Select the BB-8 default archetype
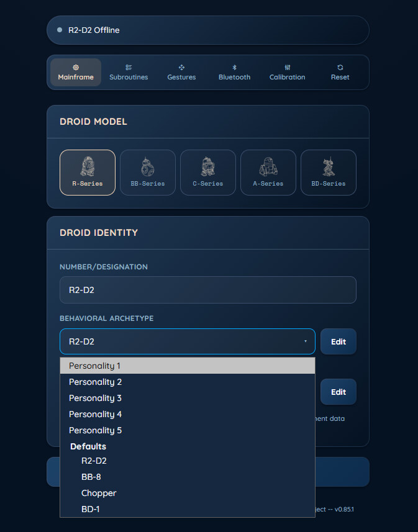This screenshot has width=418, height=532. [x=188, y=477]
